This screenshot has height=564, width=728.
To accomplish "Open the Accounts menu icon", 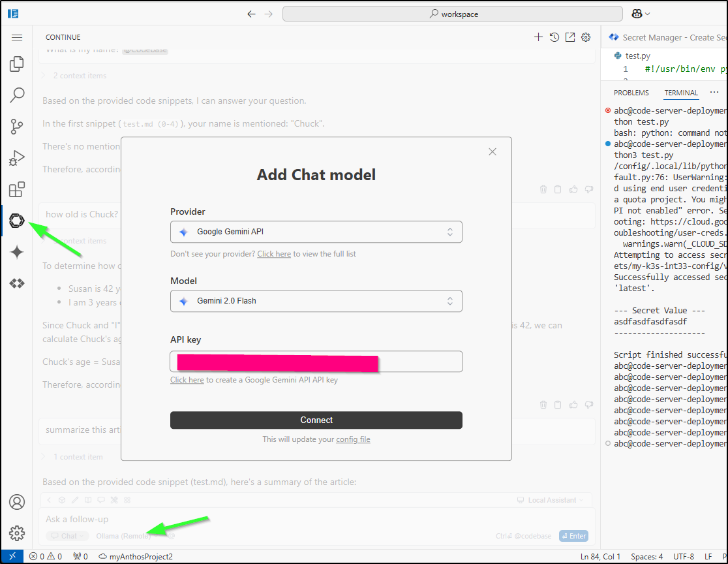I will (x=17, y=502).
